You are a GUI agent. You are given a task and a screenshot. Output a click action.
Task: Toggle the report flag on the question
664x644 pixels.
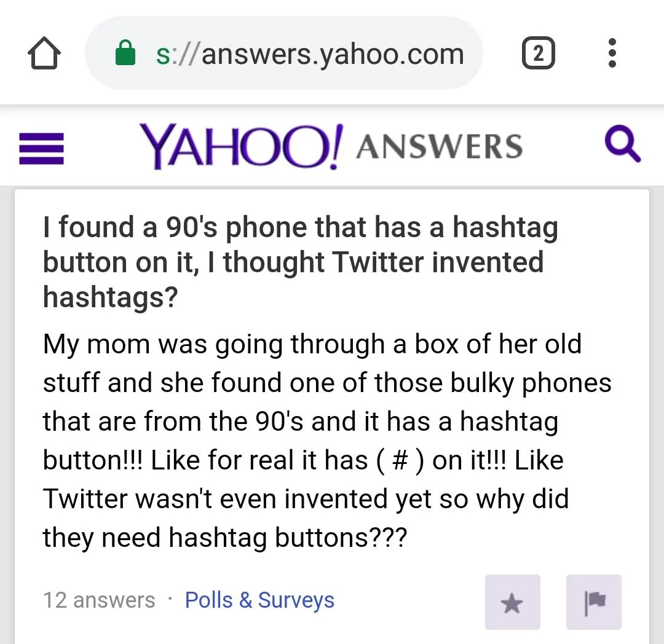click(593, 602)
